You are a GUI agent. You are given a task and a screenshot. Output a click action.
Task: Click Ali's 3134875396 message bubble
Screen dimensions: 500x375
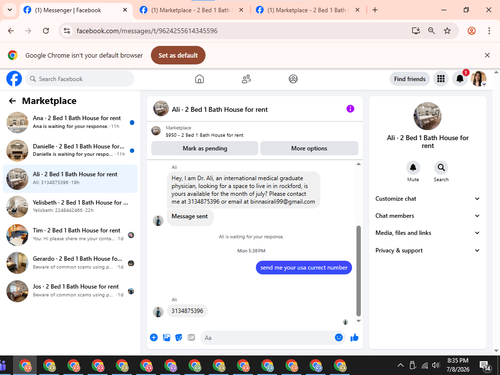[x=187, y=311]
